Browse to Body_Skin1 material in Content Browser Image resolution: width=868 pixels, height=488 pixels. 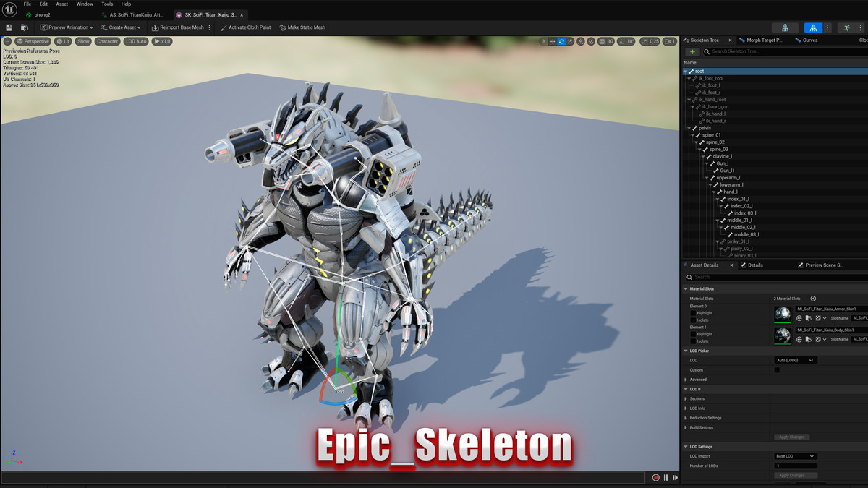808,338
